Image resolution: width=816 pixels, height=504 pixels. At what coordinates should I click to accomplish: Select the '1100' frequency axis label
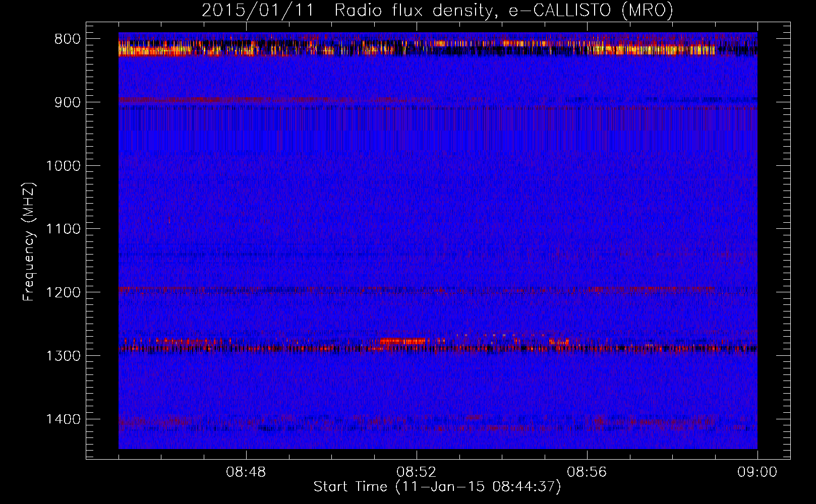tap(63, 229)
